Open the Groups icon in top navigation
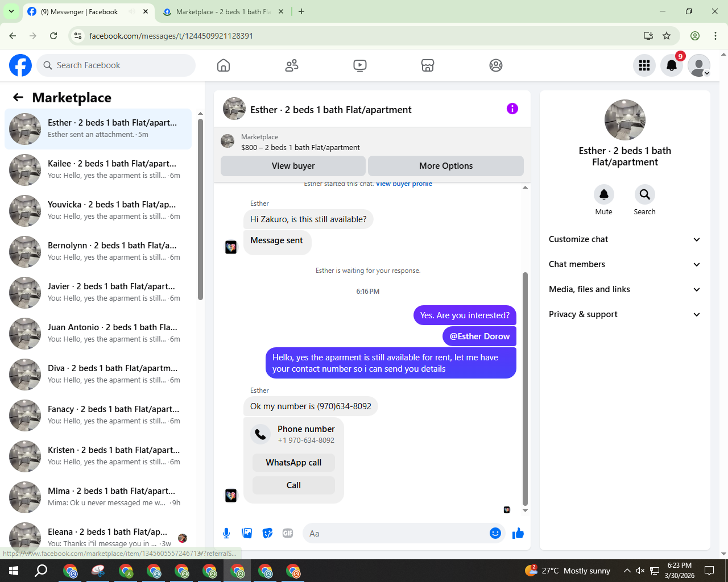Viewport: 728px width, 582px height. click(496, 65)
